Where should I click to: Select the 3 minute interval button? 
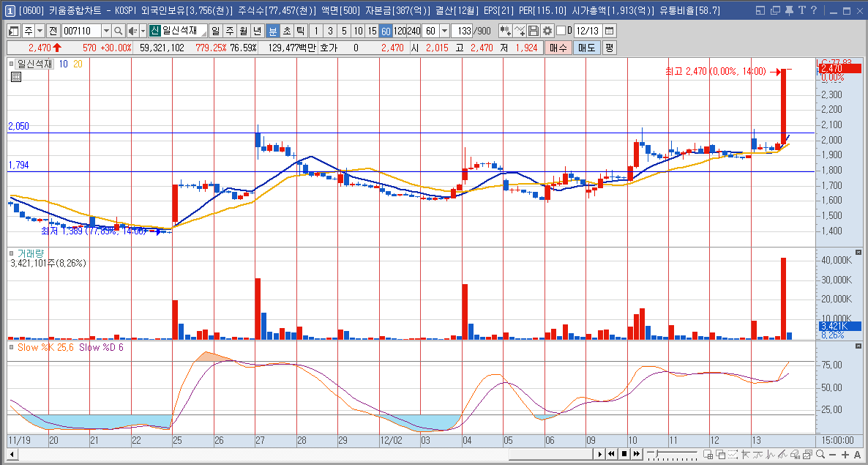pyautogui.click(x=330, y=31)
